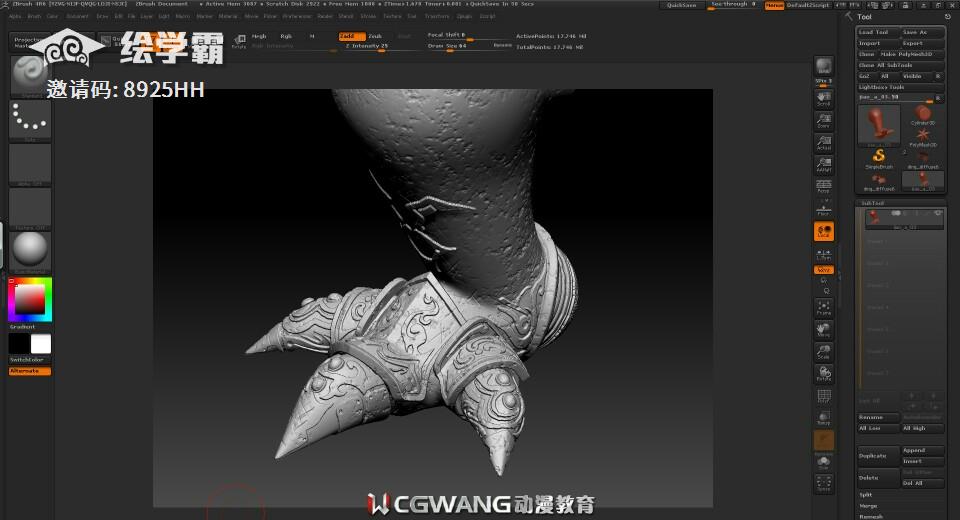Open the Alpha Off slot

30,165
